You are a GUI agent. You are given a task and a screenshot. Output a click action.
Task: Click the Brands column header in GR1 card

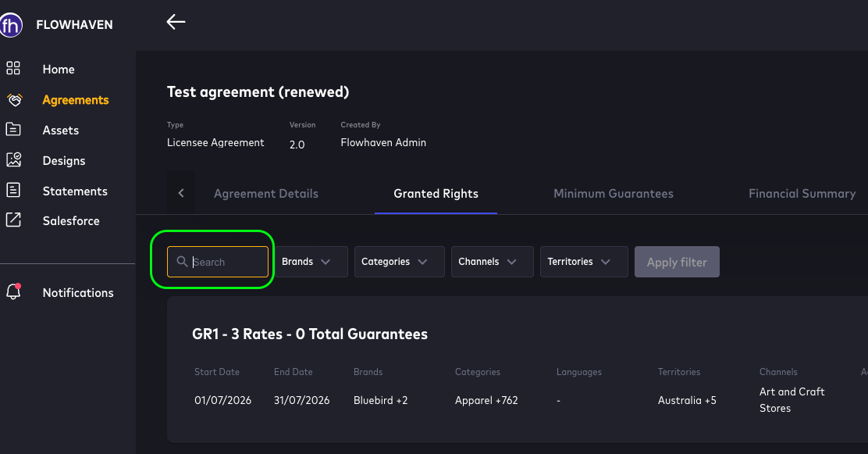coord(368,372)
